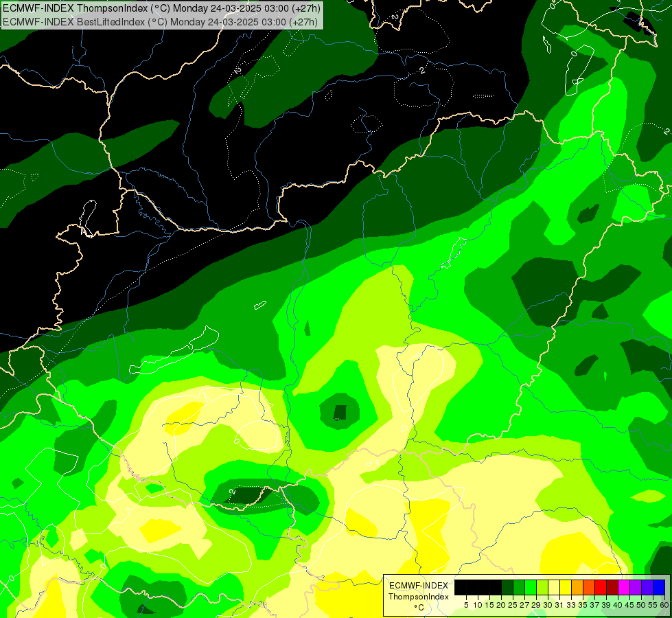Click legend tick value 40
This screenshot has height=618, width=672.
pyautogui.click(x=618, y=605)
